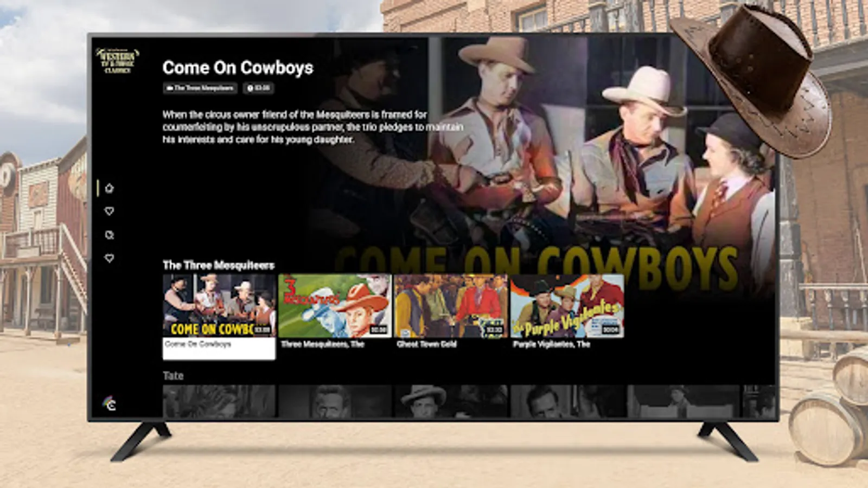Click the 'Purple Vigilantes, The' caption
This screenshot has width=868, height=488.
coord(552,344)
